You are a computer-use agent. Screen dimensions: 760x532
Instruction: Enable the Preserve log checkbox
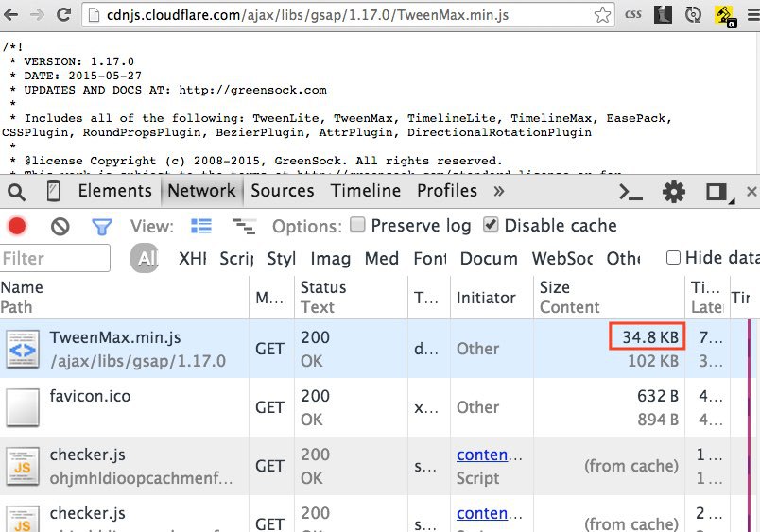pos(358,226)
